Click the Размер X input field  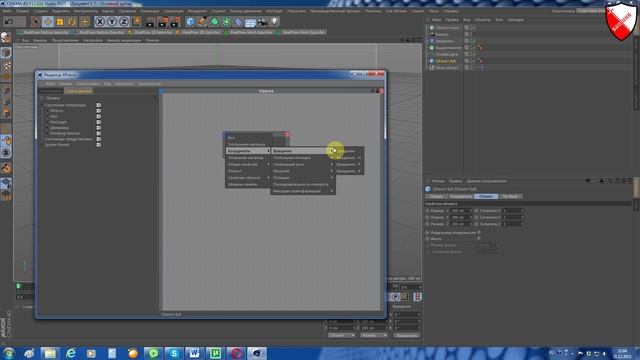460,211
